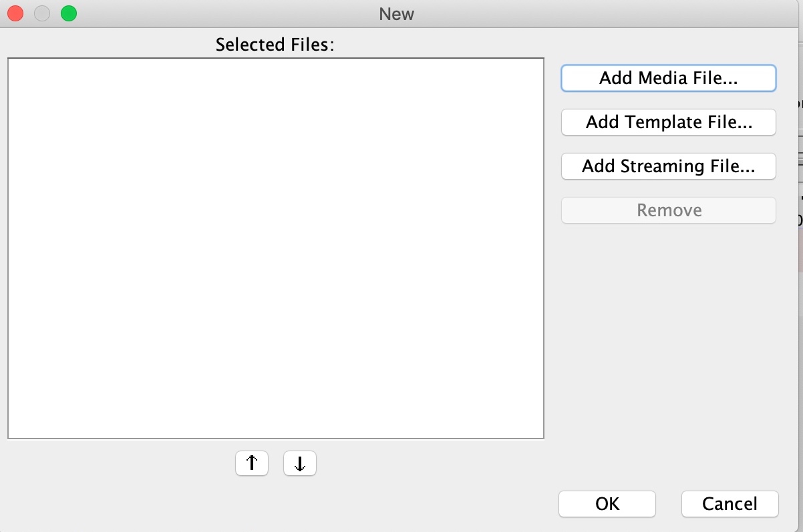
Task: Accept selected files by clicking OK
Action: point(607,504)
